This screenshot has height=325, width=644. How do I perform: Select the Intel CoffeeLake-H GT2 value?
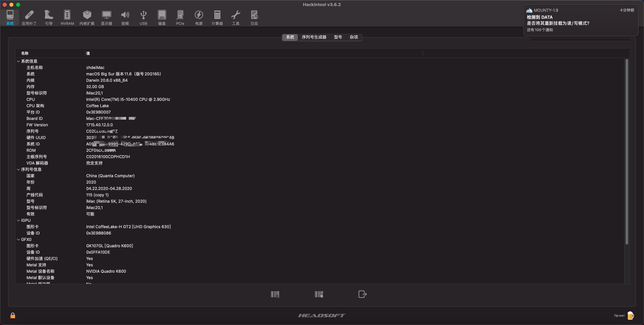pyautogui.click(x=128, y=227)
